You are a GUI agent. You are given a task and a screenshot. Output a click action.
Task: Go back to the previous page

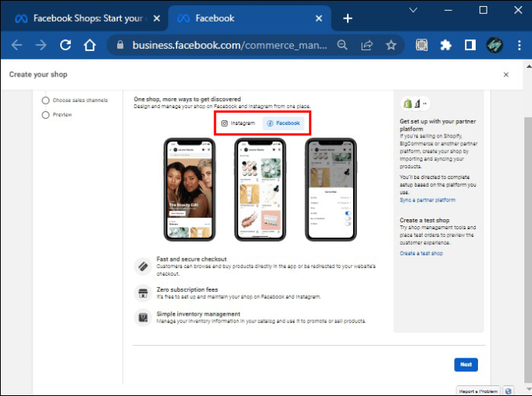point(17,45)
